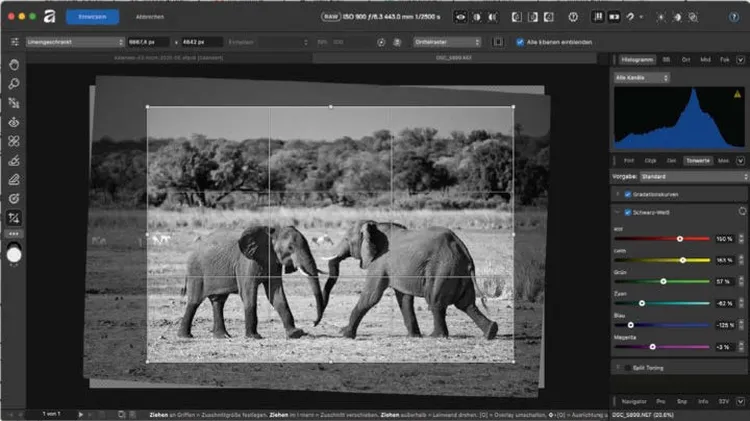Open the Uneingeschränkt crop mode dropdown
The height and width of the screenshot is (421, 750).
pos(76,42)
